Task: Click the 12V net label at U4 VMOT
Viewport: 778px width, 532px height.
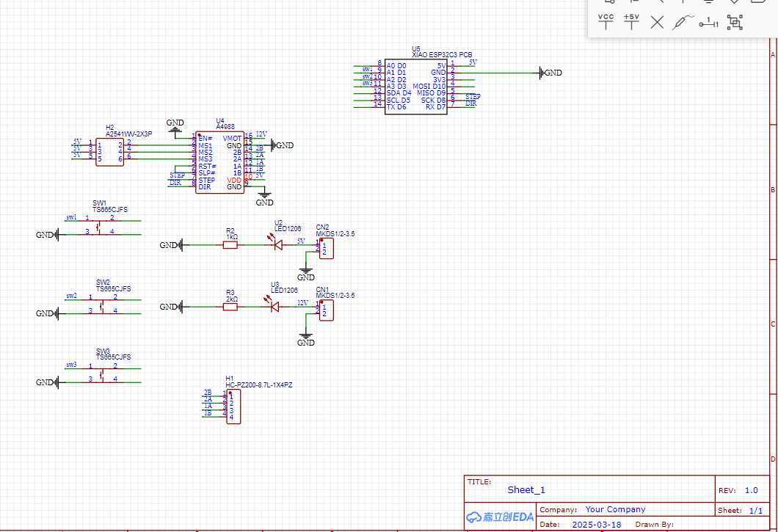Action: point(261,134)
